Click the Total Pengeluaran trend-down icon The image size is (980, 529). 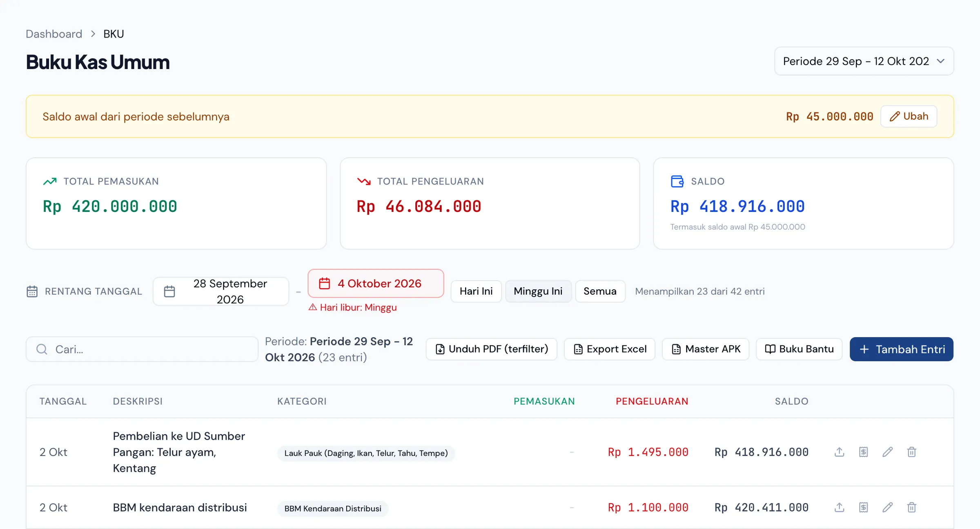pyautogui.click(x=364, y=181)
